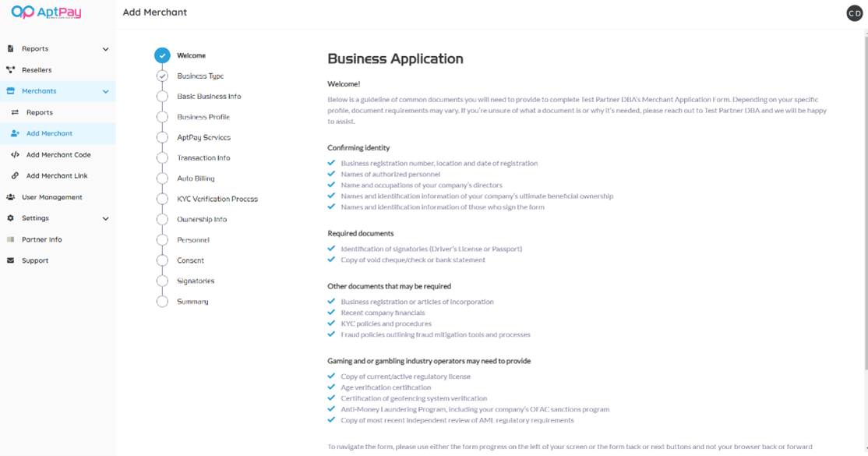This screenshot has width=868, height=456.
Task: Select the Business Type step circle
Action: (162, 76)
